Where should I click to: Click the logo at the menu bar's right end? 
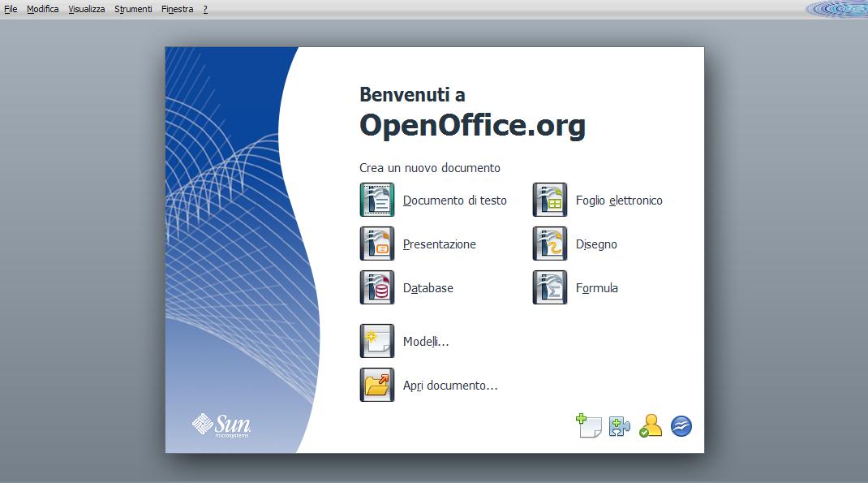836,9
